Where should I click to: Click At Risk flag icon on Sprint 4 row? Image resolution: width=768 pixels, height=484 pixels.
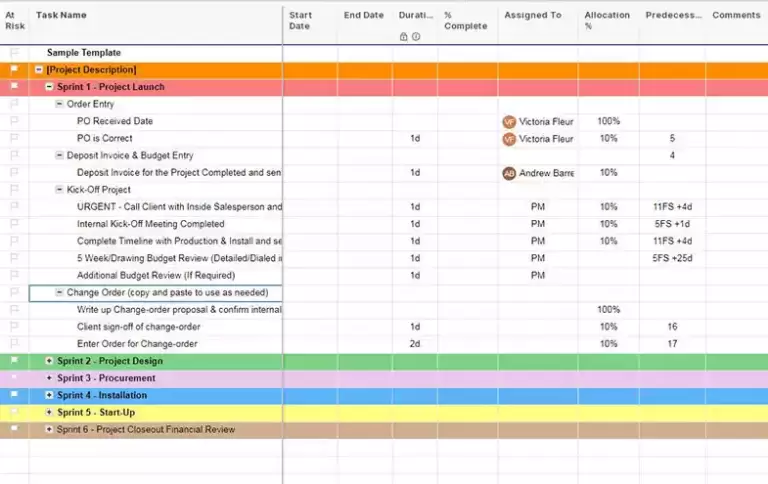[x=14, y=395]
